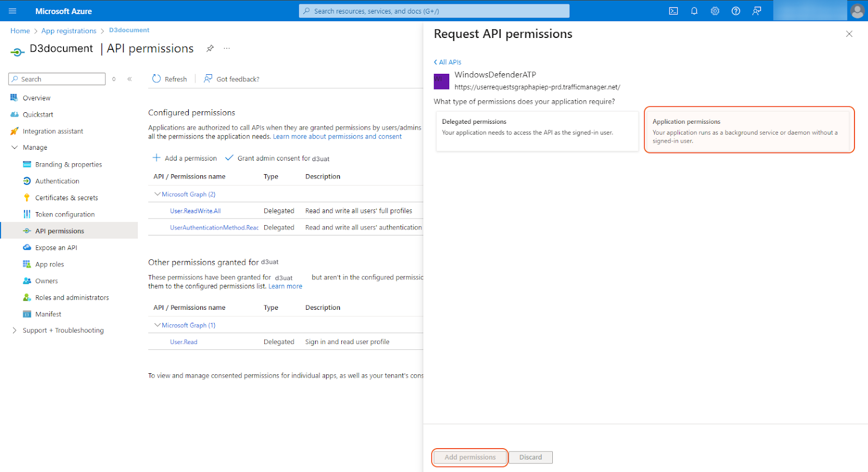Click the User.ReadWrite.All permission link
The image size is (868, 472).
[x=195, y=211]
